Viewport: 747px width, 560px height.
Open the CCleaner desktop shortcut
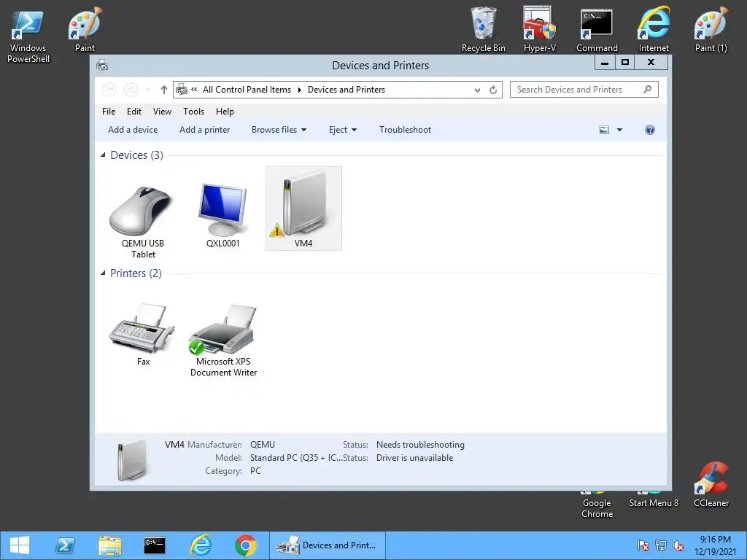pos(711,485)
